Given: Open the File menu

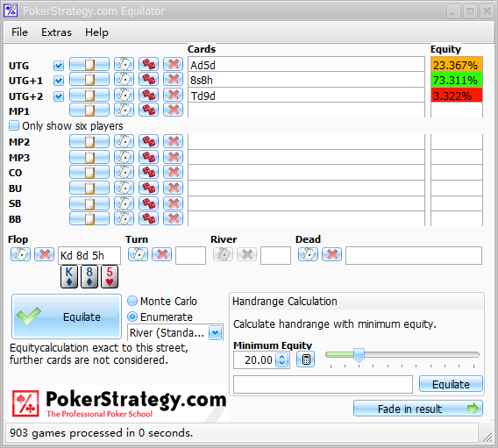Looking at the screenshot, I should pos(19,32).
